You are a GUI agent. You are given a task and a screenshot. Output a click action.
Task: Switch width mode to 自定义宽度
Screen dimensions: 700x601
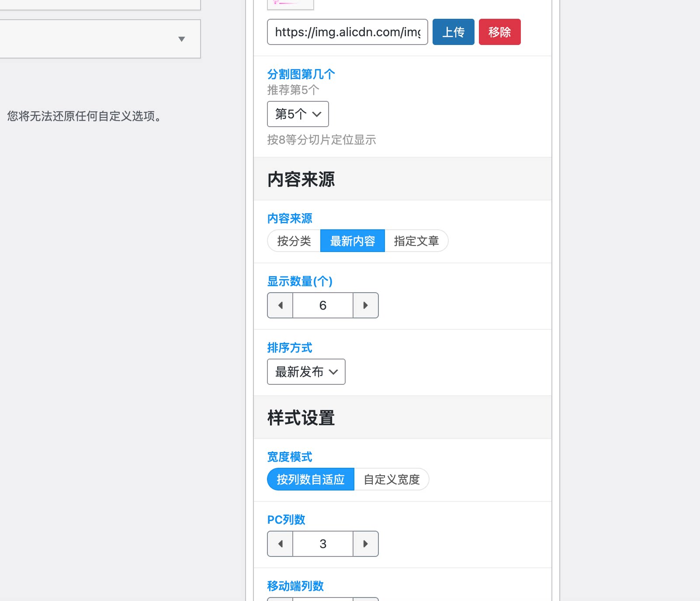[391, 479]
